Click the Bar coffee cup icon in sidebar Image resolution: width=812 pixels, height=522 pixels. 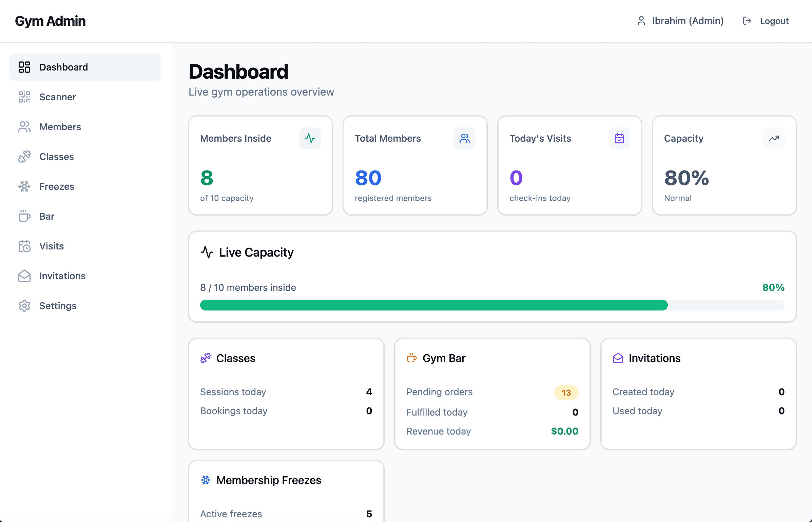point(24,216)
